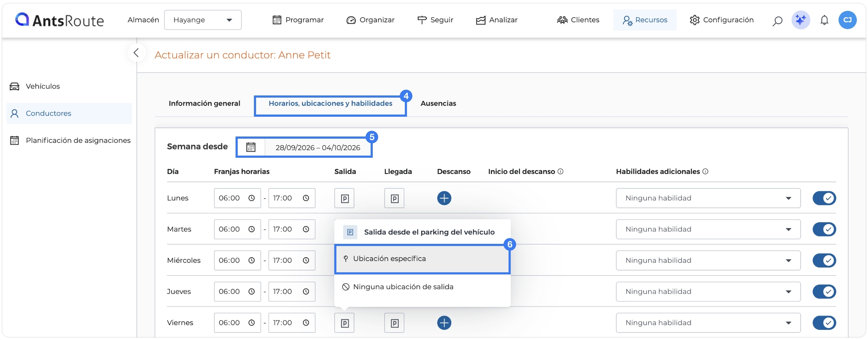
Task: Add a break for Monday
Action: click(x=444, y=198)
